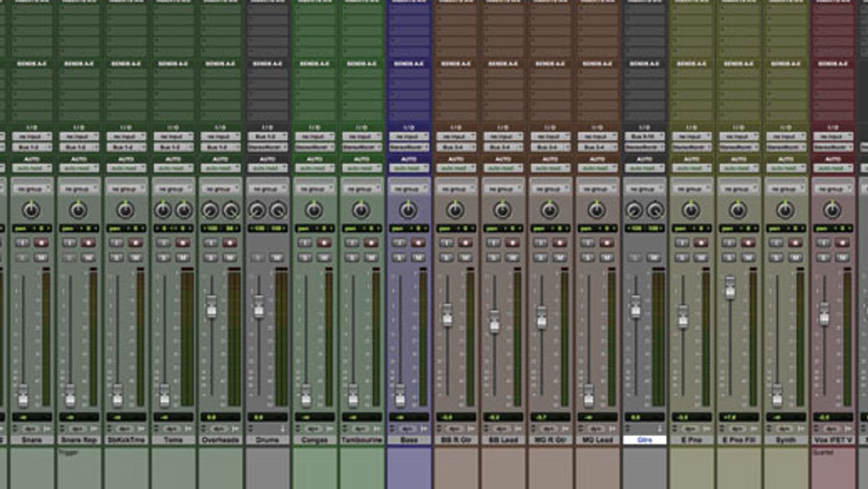Image resolution: width=868 pixels, height=489 pixels.
Task: Click the left pan knob on Overheads
Action: 210,210
